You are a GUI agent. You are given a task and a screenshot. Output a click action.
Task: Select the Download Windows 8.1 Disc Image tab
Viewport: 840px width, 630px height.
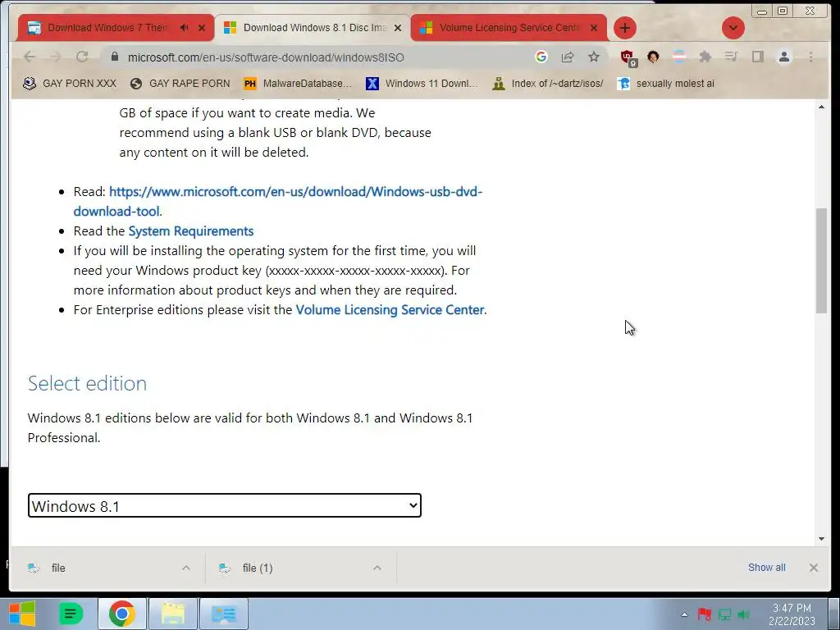click(x=313, y=27)
